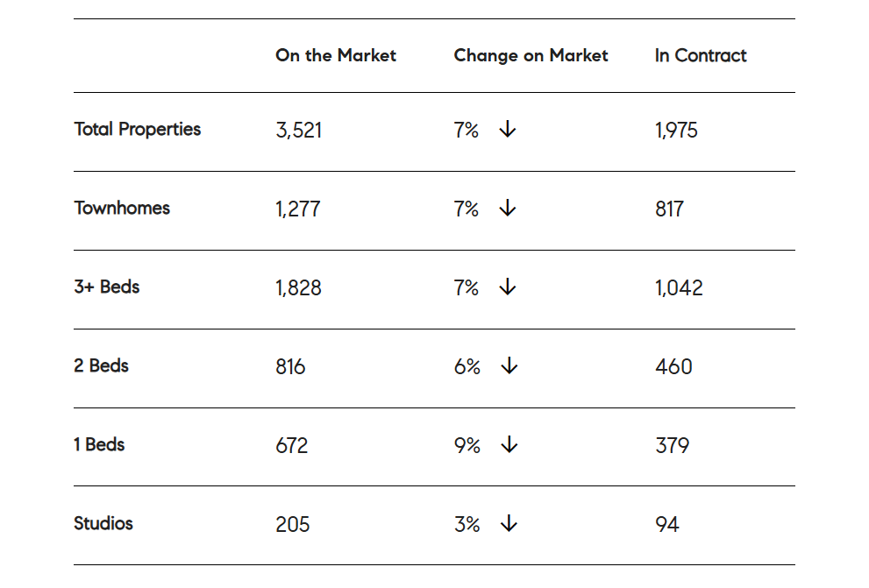Viewport: 869px width, 588px height.
Task: Select the Studios row label
Action: pos(103,524)
